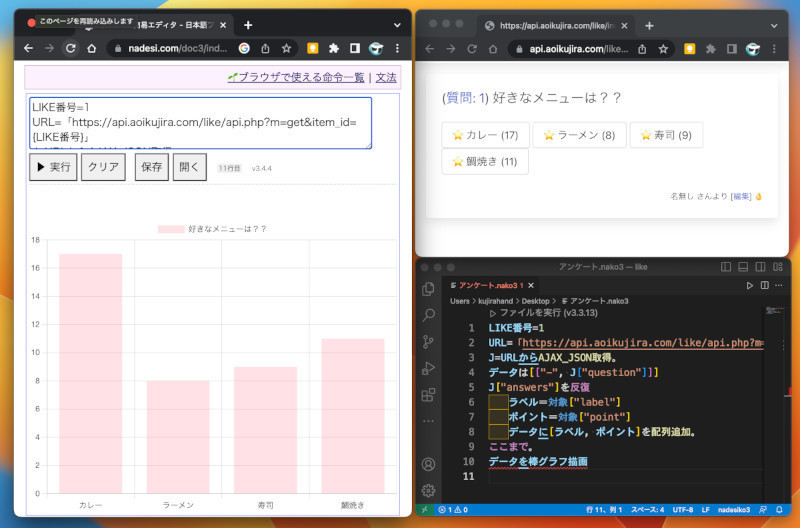The width and height of the screenshot is (800, 528).
Task: Select the Desktop breadcrumb in VS Code
Action: (535, 301)
